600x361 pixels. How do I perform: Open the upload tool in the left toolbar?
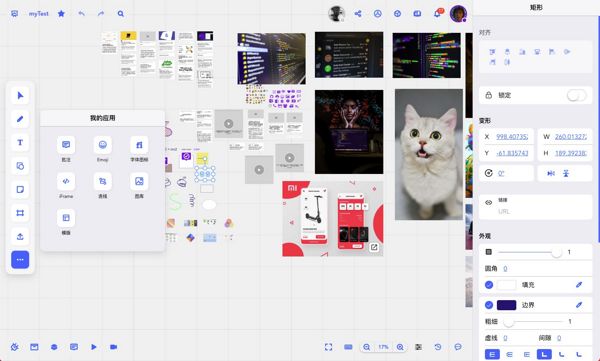20,236
